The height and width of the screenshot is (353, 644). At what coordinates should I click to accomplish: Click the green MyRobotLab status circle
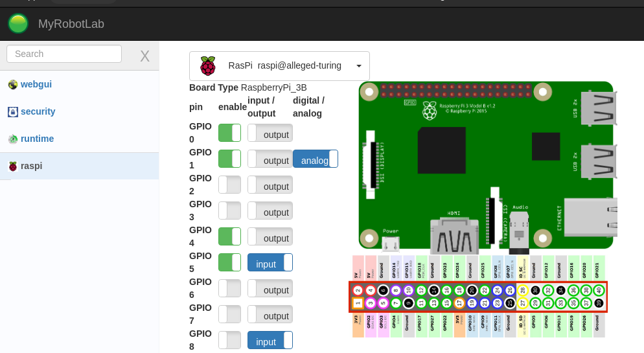coord(18,23)
